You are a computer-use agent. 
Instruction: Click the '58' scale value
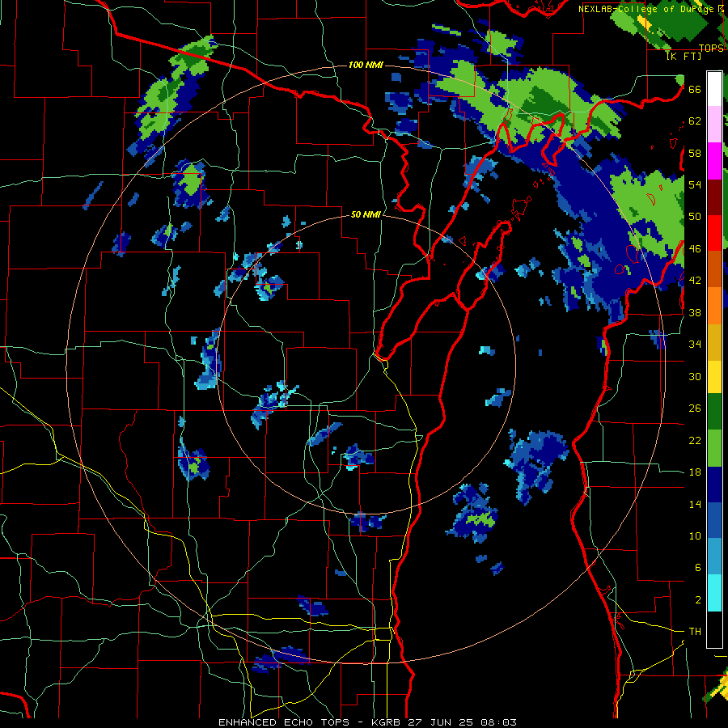point(695,153)
